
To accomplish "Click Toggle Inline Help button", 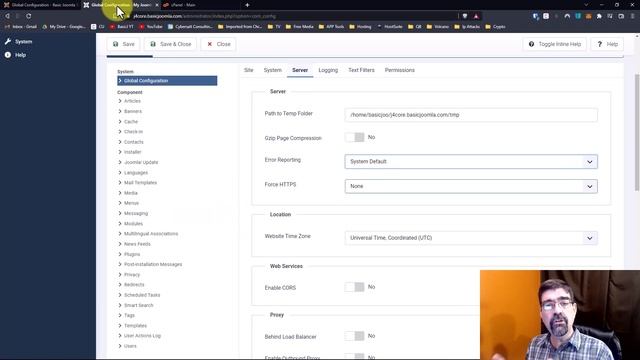I will coord(555,44).
